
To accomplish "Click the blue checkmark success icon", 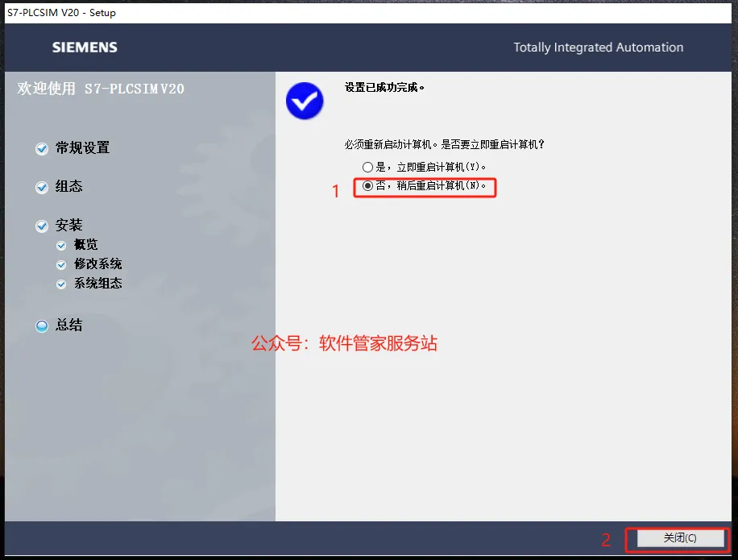I will 305,101.
